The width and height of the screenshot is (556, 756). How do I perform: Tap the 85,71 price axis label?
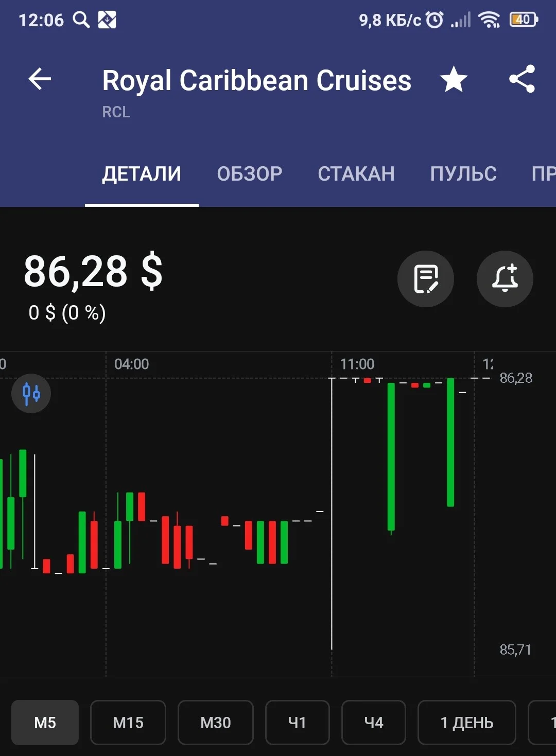point(515,649)
